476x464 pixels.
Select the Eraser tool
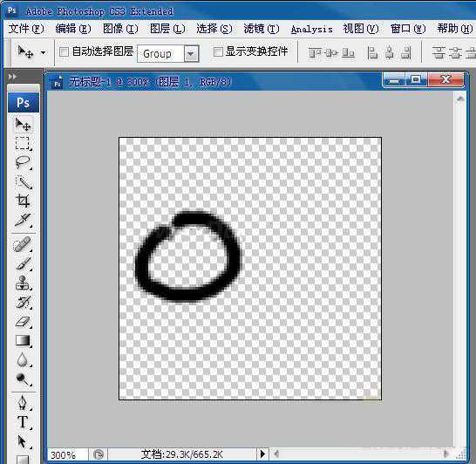point(23,322)
